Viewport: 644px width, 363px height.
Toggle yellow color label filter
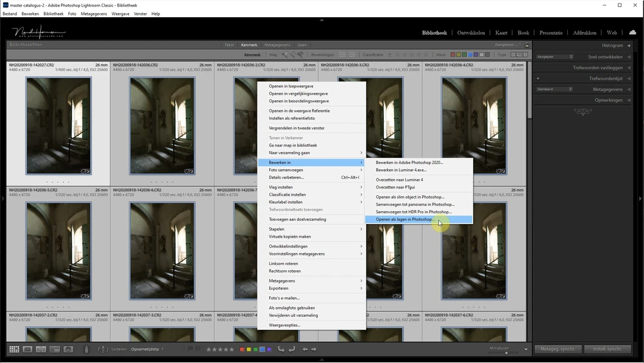pyautogui.click(x=458, y=54)
